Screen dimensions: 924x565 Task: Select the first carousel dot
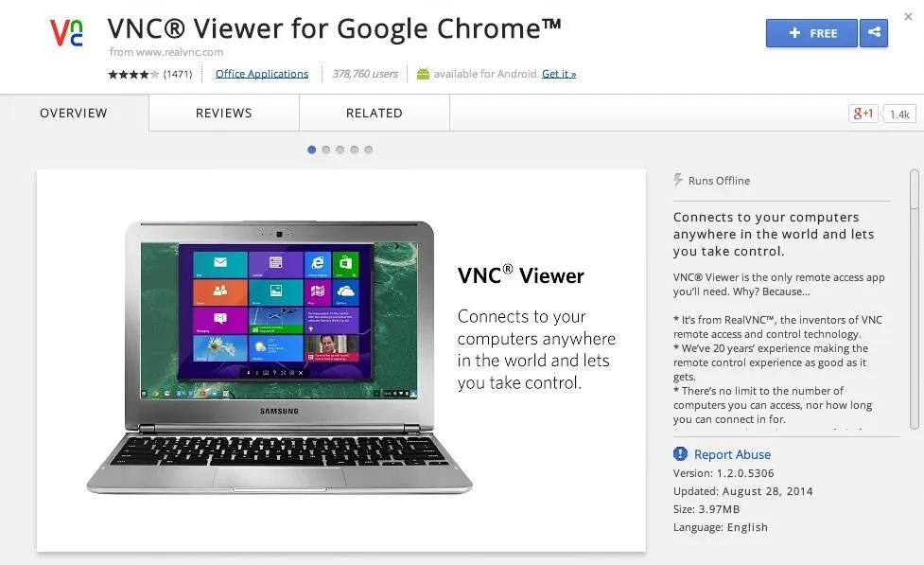point(312,150)
